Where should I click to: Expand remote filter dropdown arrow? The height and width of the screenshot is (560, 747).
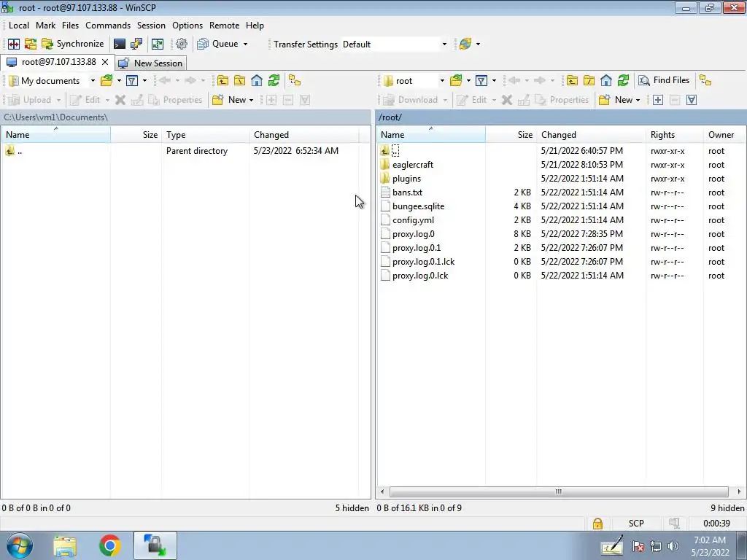point(494,80)
